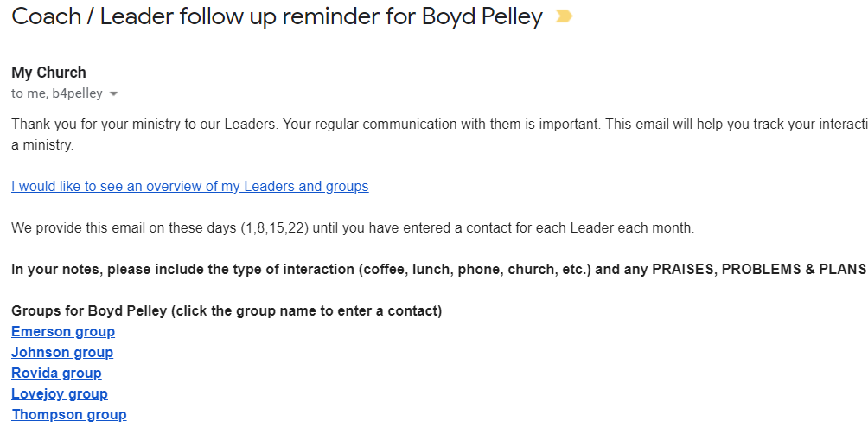Click the "We provide this email" sentence
868x428 pixels.
coord(353,228)
